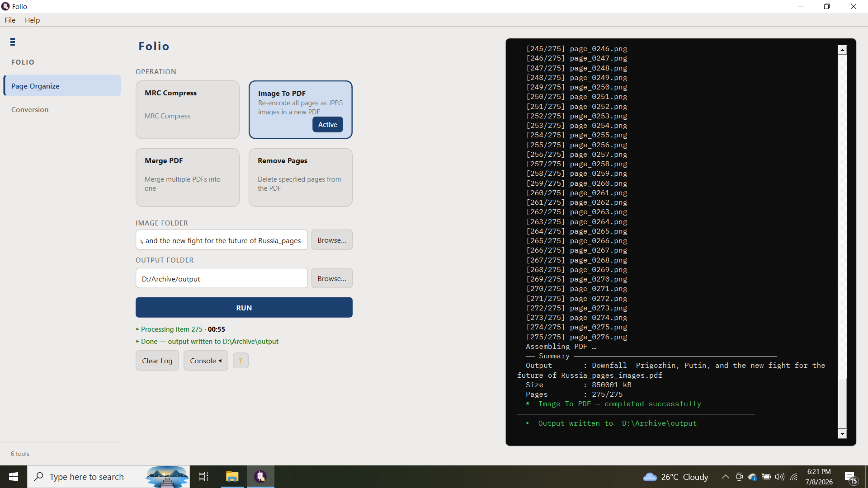The width and height of the screenshot is (868, 488).
Task: Click the RUN button
Action: (244, 308)
